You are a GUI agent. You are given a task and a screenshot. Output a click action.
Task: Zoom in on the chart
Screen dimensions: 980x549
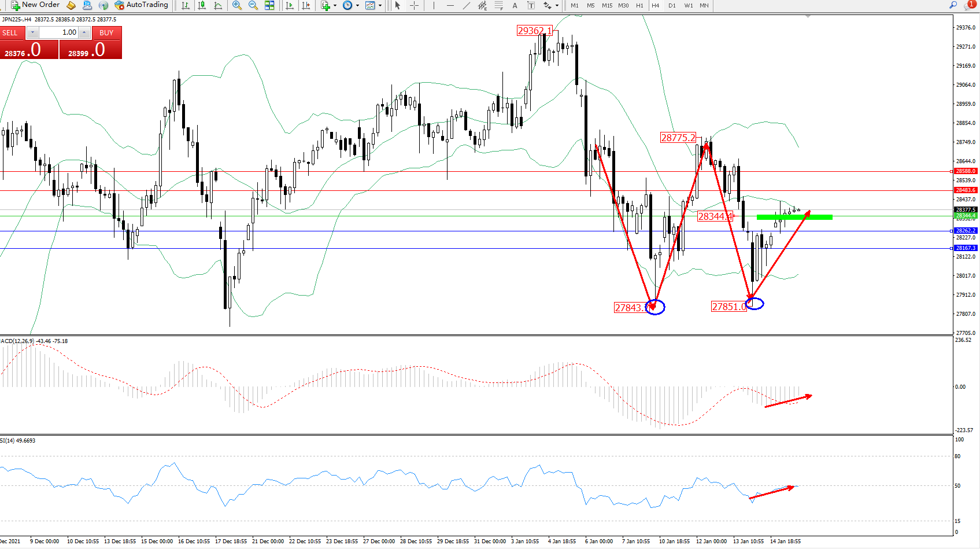click(237, 5)
